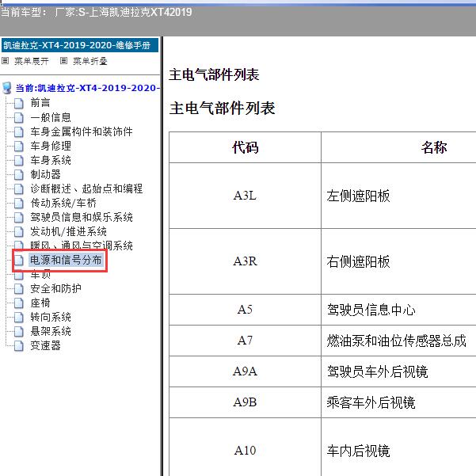This screenshot has height=476, width=476.
Task: Click the document icon beside 传动系统/车桥
Action: 19,203
